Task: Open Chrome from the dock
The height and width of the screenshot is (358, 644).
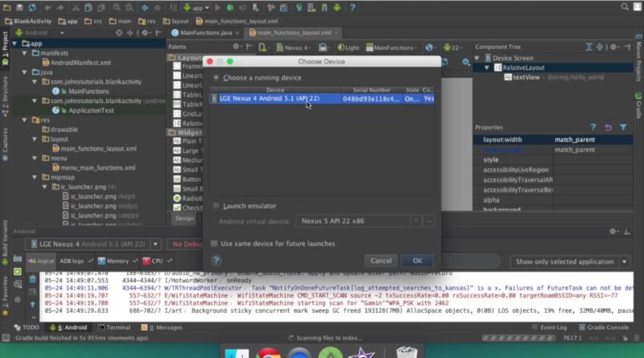Action: (x=268, y=353)
